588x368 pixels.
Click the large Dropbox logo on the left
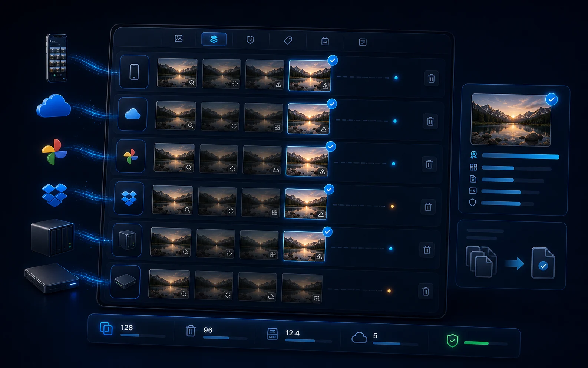[x=54, y=195]
